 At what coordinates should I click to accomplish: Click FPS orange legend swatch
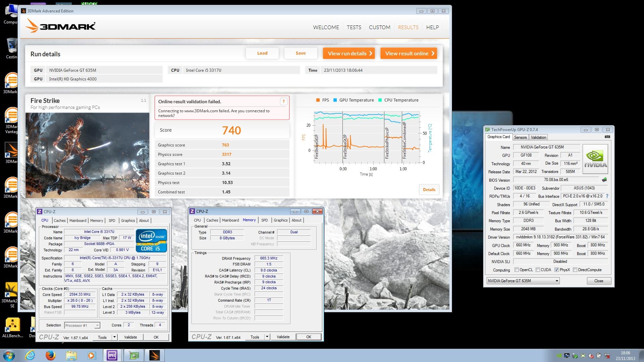[318, 100]
